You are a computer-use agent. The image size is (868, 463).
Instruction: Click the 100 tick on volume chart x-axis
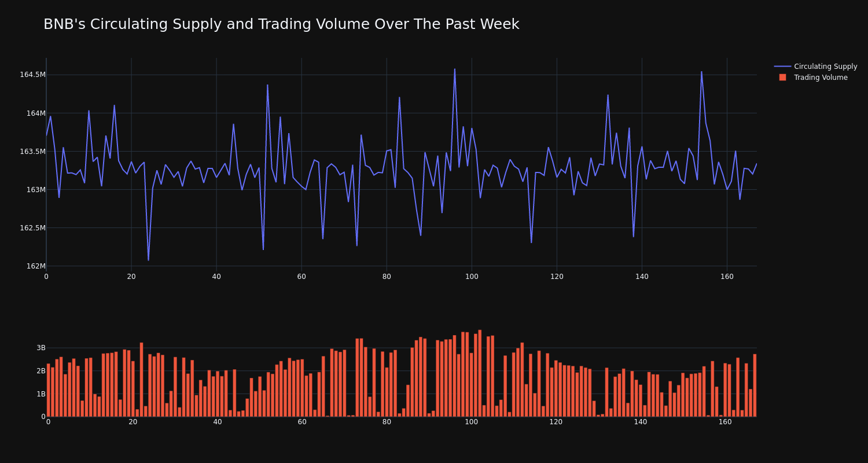pos(472,422)
